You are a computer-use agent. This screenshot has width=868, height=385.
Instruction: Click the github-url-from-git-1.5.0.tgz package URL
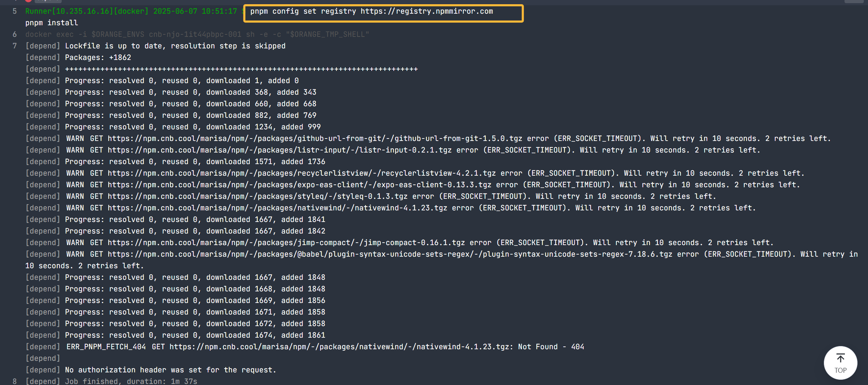click(315, 139)
